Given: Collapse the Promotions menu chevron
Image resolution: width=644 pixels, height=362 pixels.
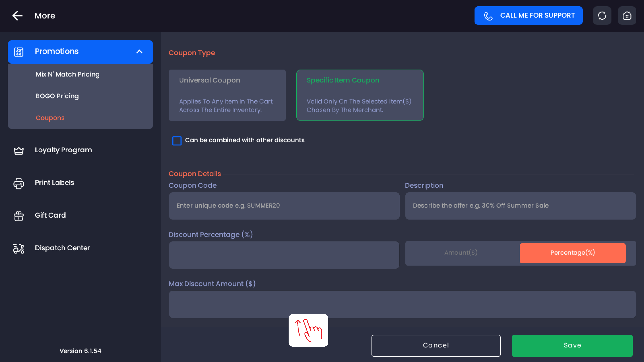Looking at the screenshot, I should pos(139,52).
